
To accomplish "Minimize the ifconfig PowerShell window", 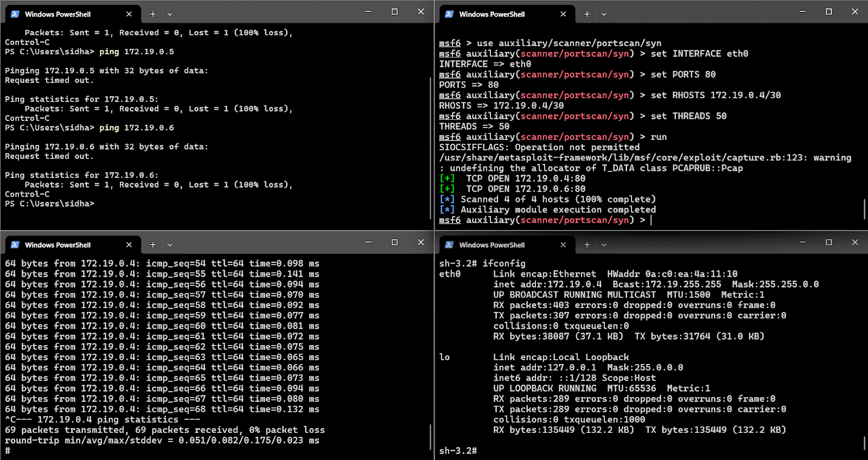I will pyautogui.click(x=802, y=242).
